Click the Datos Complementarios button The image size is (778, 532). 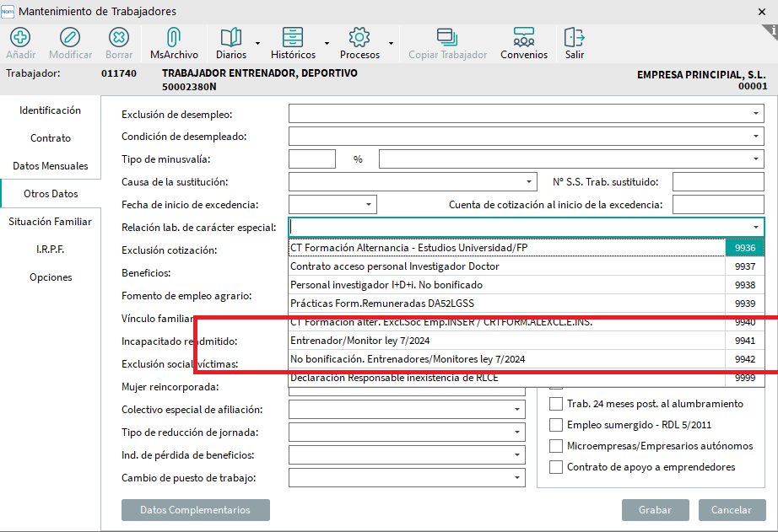[195, 510]
